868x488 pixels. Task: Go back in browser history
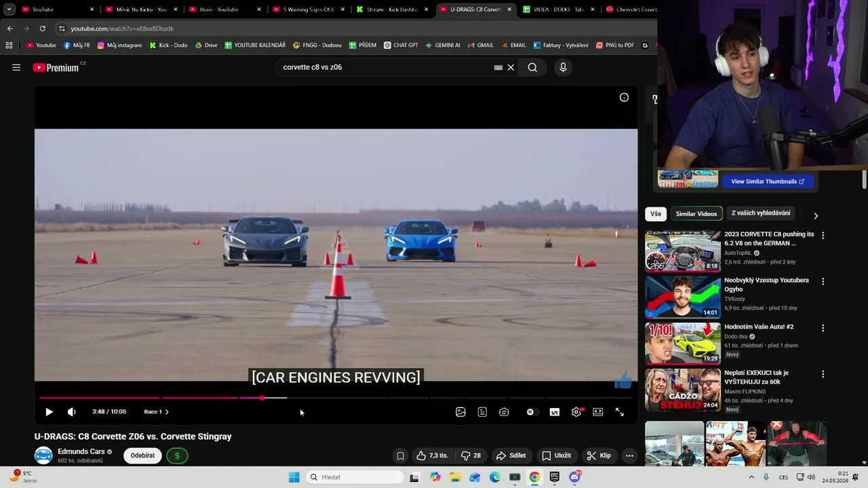click(9, 28)
